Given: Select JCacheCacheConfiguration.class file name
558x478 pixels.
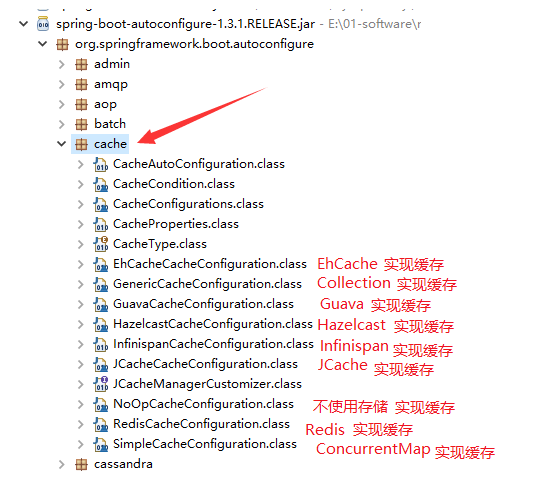Looking at the screenshot, I should (x=205, y=364).
